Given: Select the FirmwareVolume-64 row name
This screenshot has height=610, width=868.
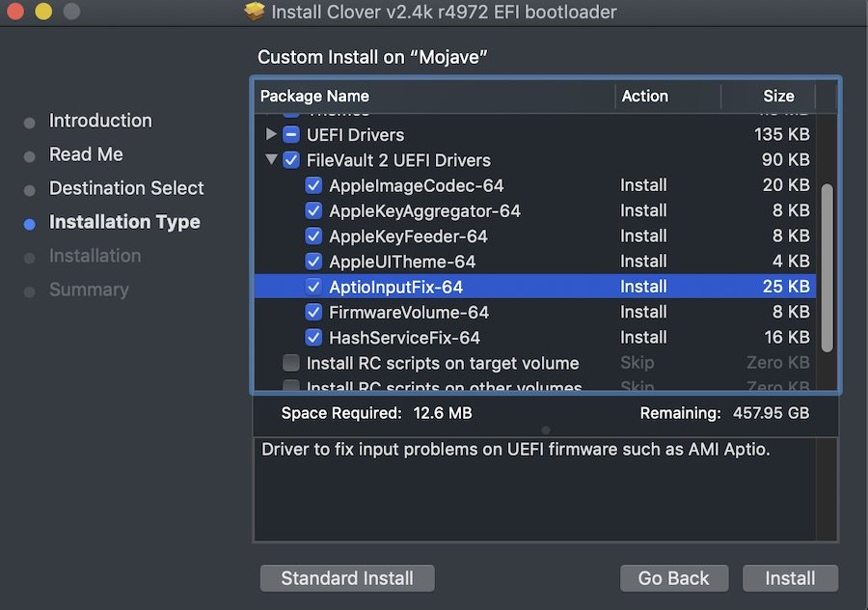Looking at the screenshot, I should (x=409, y=313).
